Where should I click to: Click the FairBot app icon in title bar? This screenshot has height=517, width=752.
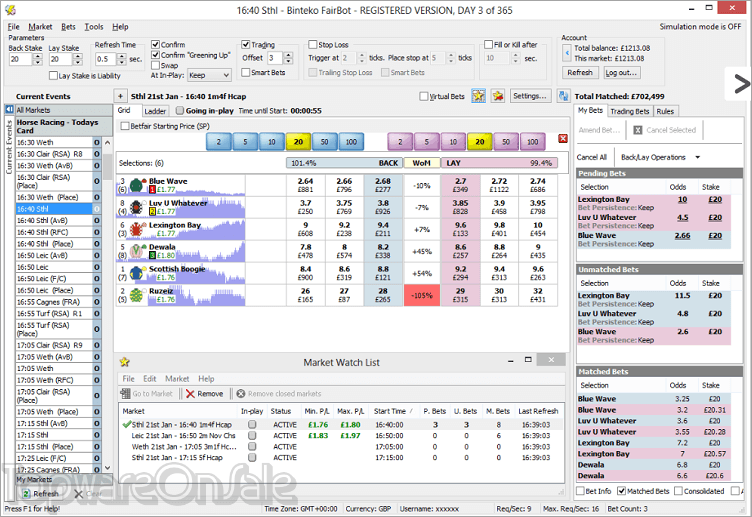(10, 10)
